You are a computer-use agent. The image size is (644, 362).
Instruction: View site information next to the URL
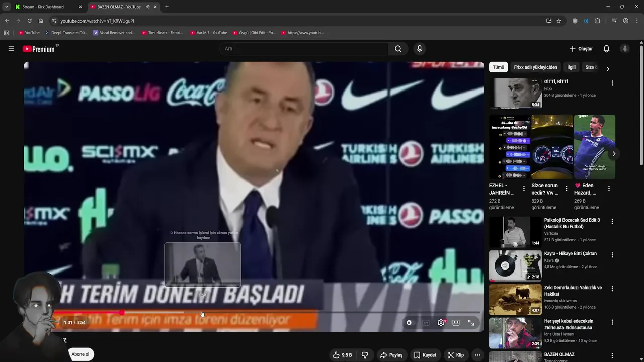click(x=54, y=21)
